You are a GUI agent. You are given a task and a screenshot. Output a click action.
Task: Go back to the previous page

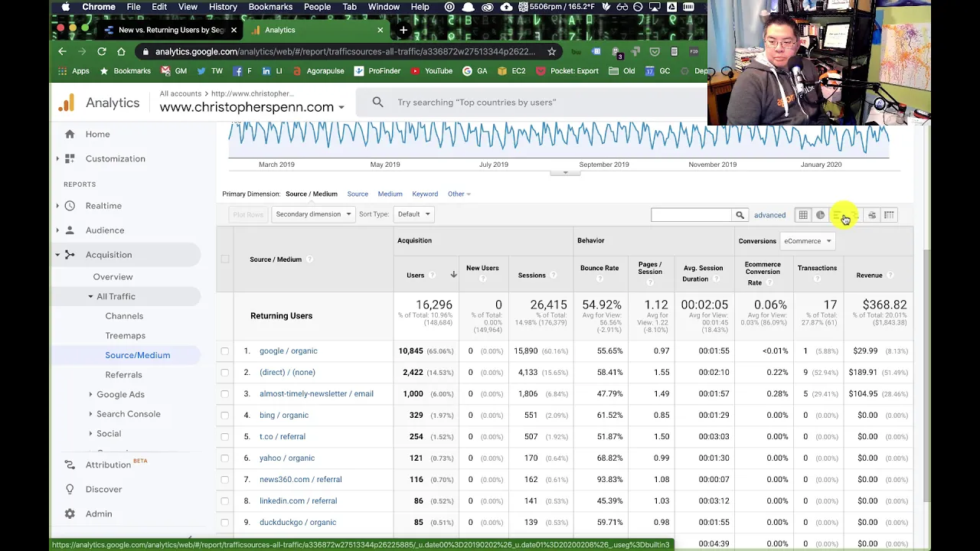62,51
